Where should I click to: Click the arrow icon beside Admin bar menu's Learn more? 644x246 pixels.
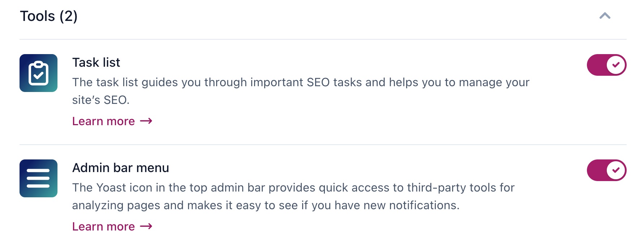tap(146, 227)
